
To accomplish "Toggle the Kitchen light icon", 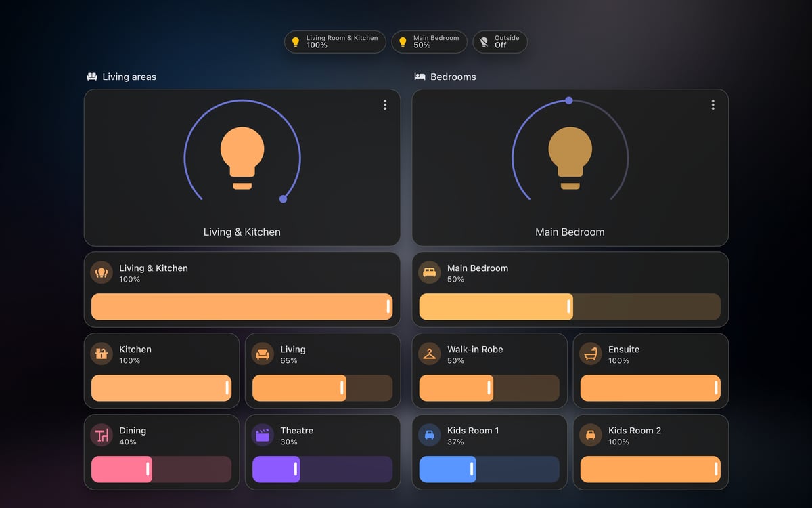I will pyautogui.click(x=101, y=354).
